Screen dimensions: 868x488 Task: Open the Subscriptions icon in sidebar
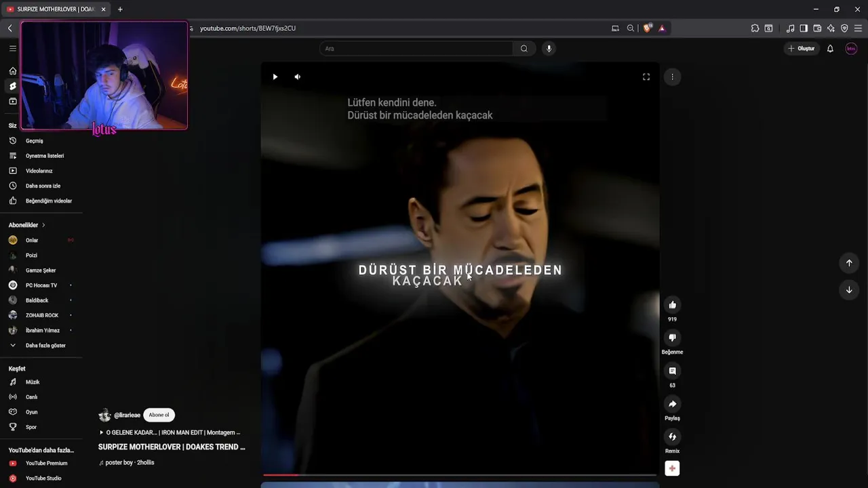12,101
